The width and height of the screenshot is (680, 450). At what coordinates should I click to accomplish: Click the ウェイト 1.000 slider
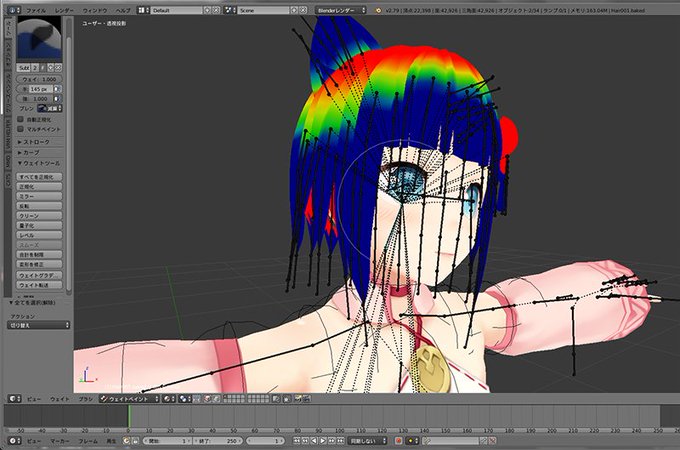tap(39, 79)
